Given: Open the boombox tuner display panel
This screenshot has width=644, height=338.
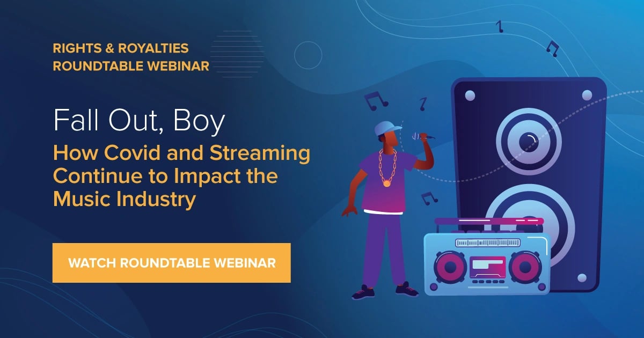Looking at the screenshot, I should 487,242.
